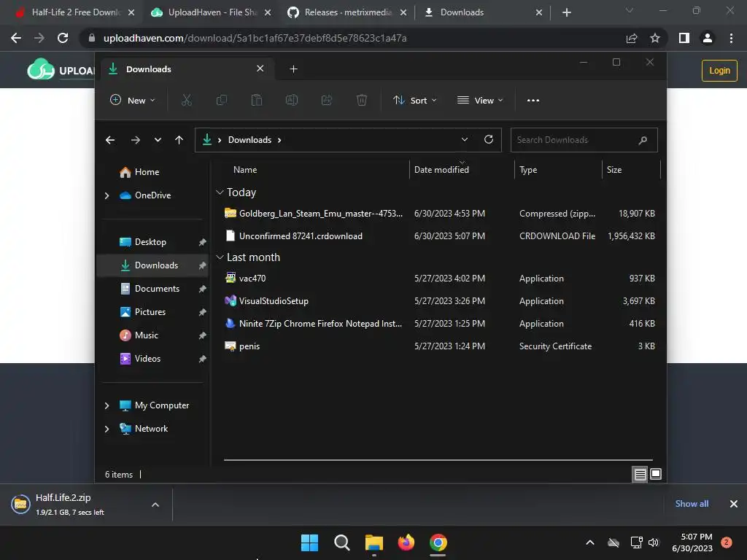Click the Login button on UploadHaven
Image resolution: width=747 pixels, height=560 pixels.
[x=719, y=71]
